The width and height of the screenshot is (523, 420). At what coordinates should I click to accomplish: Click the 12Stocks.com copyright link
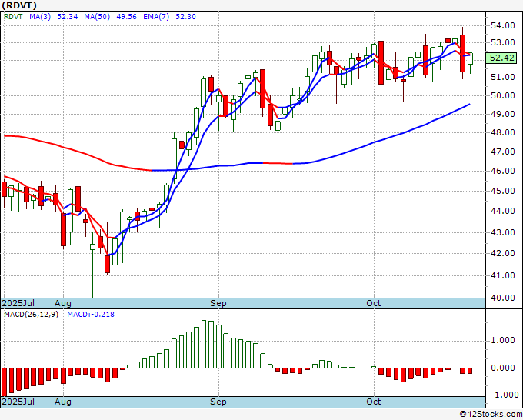(491, 415)
